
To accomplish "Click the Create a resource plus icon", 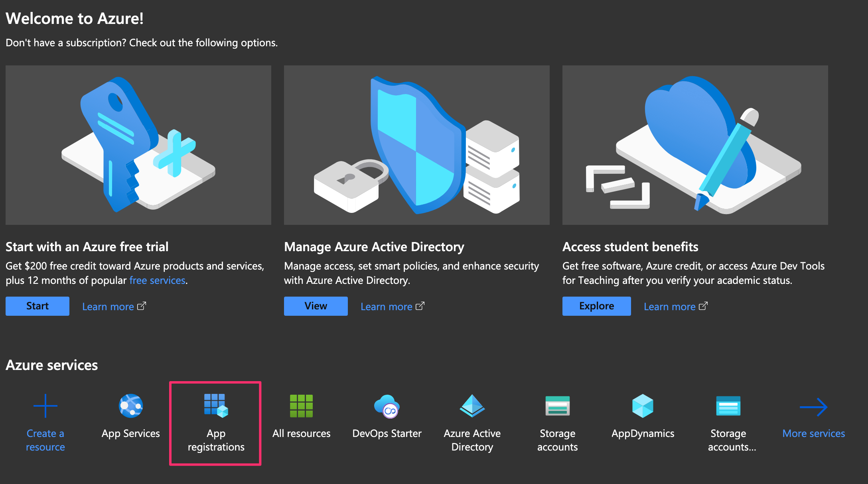I will (45, 405).
